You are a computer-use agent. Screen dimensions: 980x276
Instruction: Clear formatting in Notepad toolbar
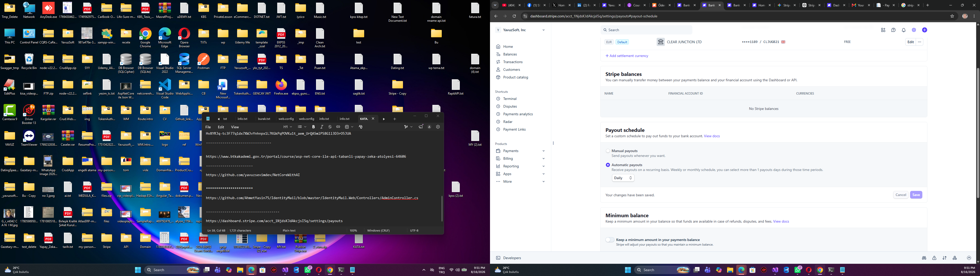361,127
